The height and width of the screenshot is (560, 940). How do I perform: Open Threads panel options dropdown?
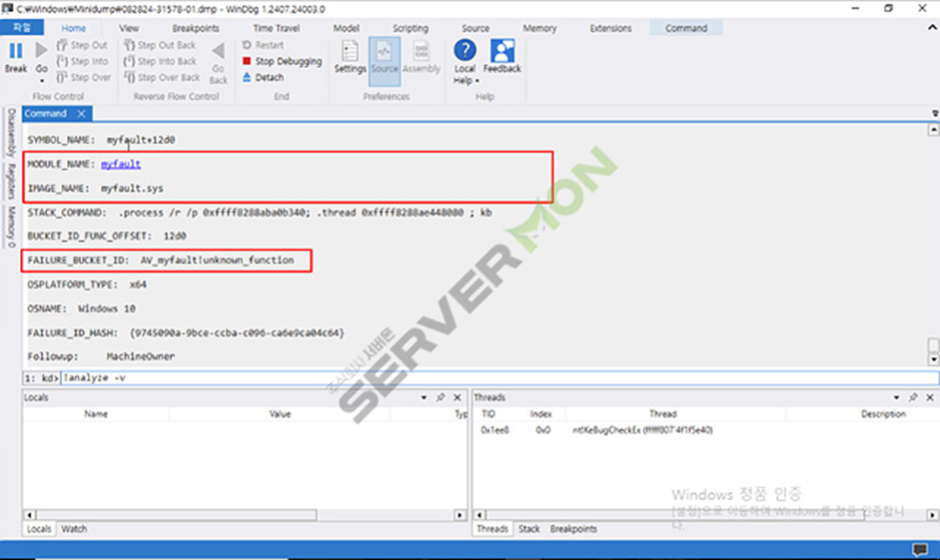[x=896, y=397]
